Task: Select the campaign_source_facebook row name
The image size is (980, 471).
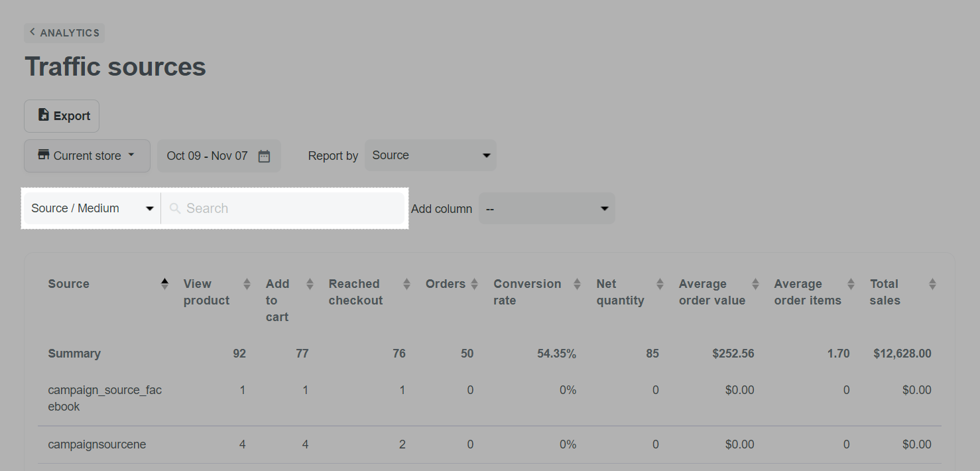Action: click(x=105, y=398)
